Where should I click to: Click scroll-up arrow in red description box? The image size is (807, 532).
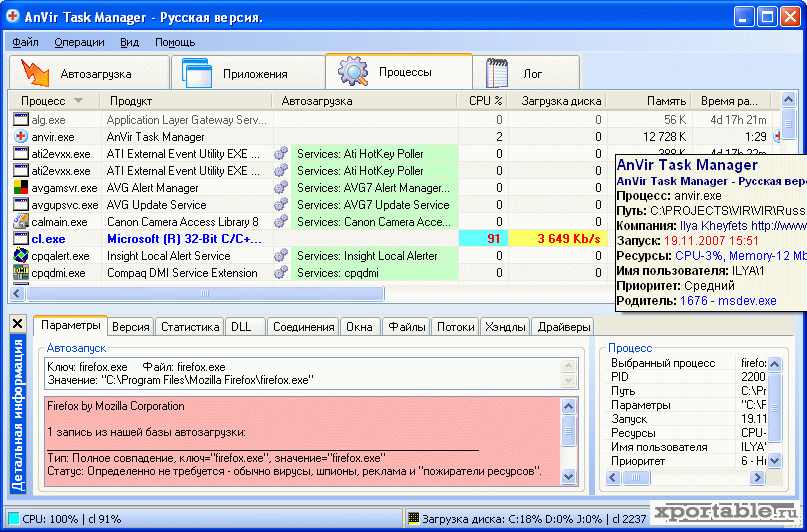pos(568,406)
